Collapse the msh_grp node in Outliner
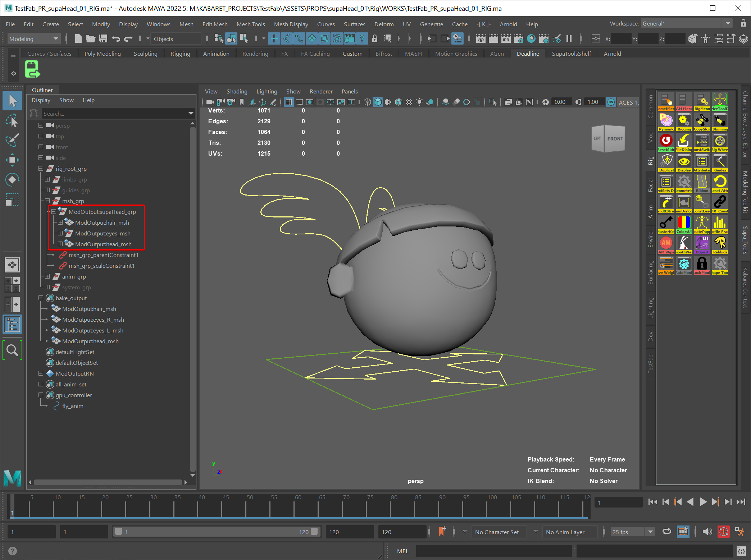The height and width of the screenshot is (560, 751). coord(47,201)
